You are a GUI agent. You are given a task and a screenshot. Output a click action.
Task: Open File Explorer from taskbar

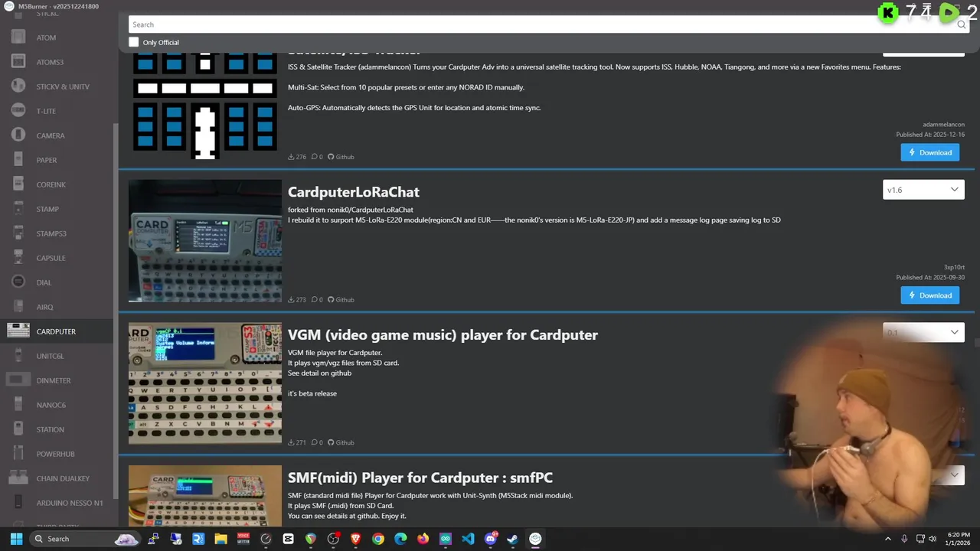click(x=220, y=539)
